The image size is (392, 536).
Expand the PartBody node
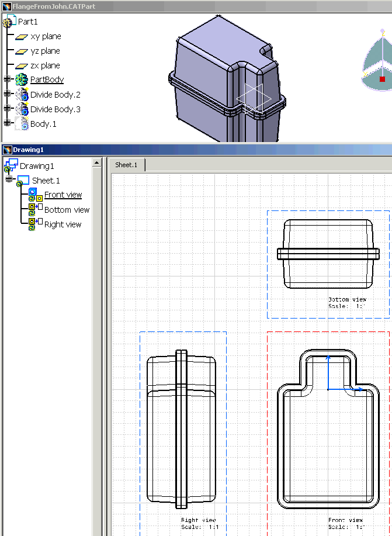(x=7, y=79)
